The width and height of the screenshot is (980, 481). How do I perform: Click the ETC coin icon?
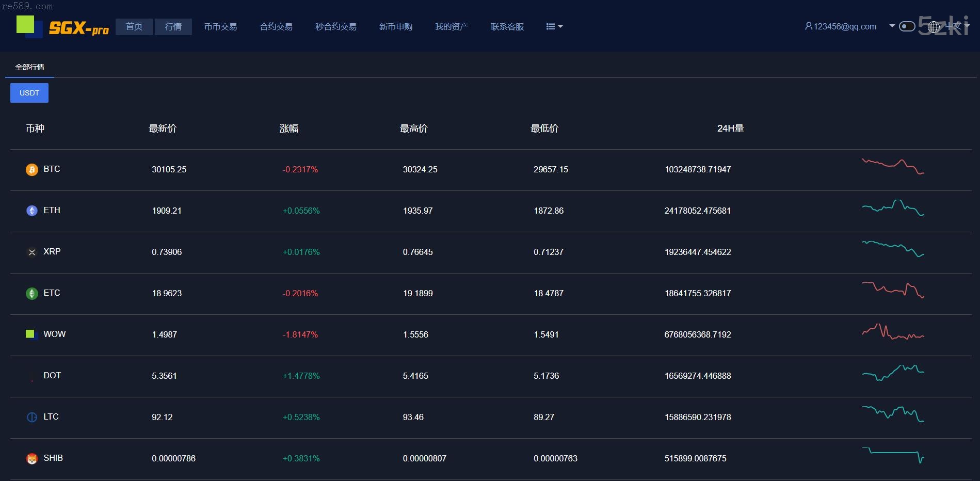[x=32, y=294]
